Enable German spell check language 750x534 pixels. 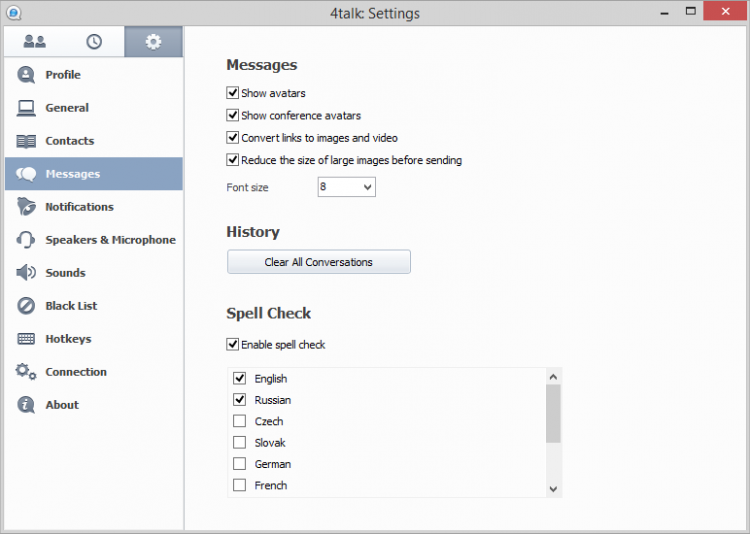pos(239,464)
